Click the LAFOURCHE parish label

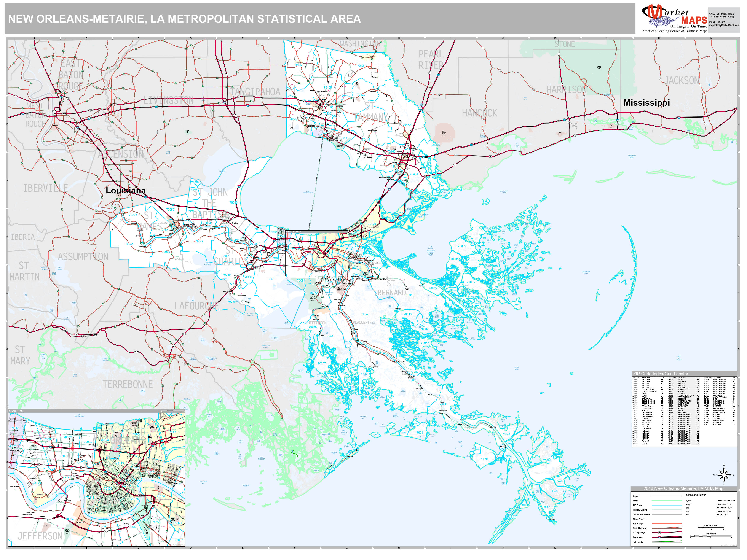[196, 306]
